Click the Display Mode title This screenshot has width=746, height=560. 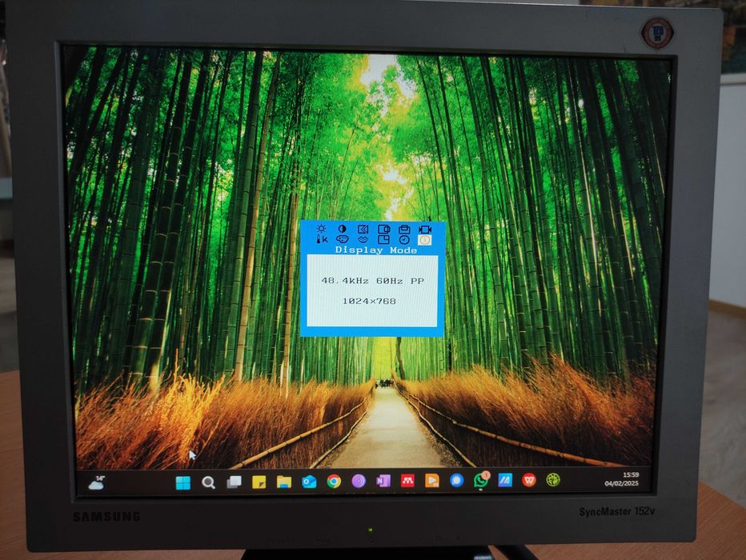[x=376, y=250]
